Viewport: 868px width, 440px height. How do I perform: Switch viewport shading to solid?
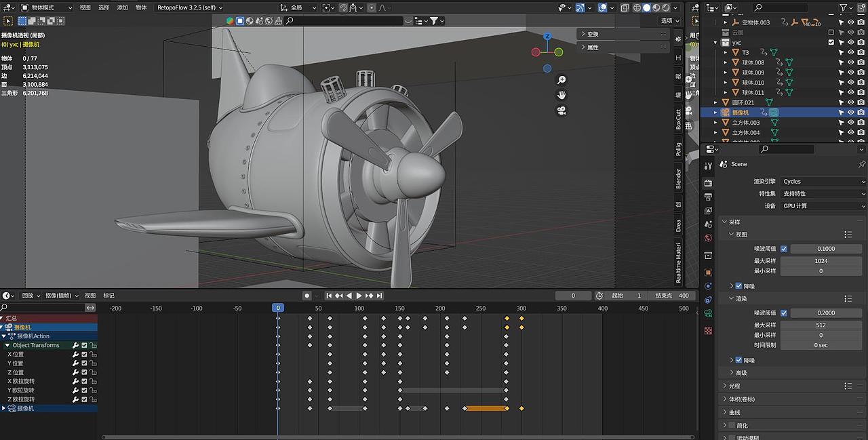coord(647,7)
